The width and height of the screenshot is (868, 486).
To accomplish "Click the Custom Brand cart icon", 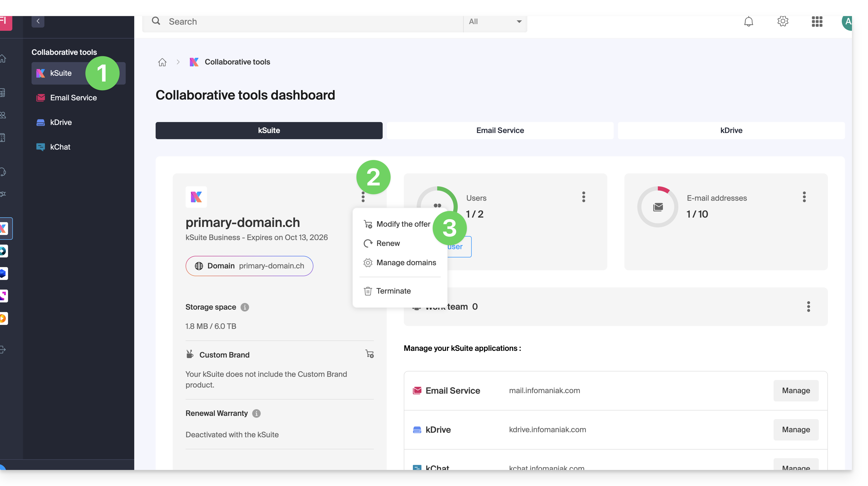I will (x=369, y=354).
